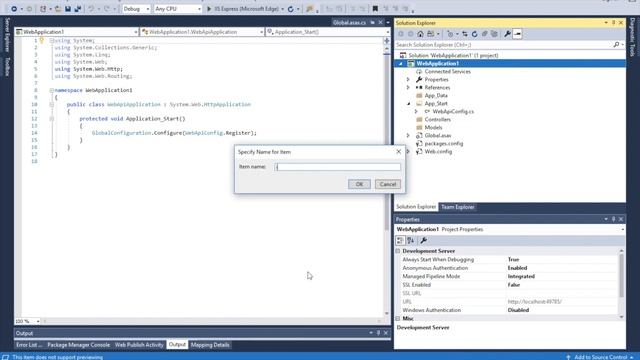Image resolution: width=640 pixels, height=360 pixels.
Task: Click the Open File toolbar icon
Action: (58, 9)
